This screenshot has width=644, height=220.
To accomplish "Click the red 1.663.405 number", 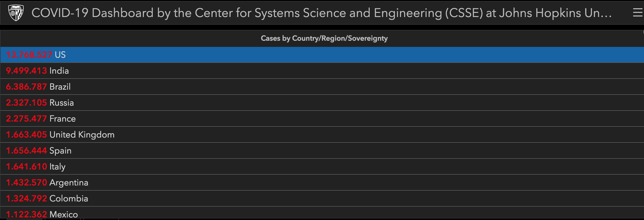I will click(26, 135).
